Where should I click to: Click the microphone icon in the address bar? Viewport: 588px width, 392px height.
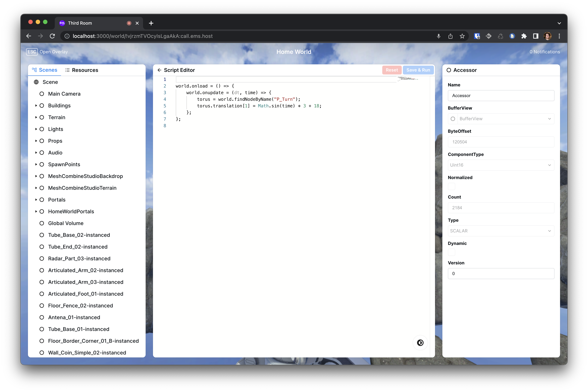coord(439,36)
